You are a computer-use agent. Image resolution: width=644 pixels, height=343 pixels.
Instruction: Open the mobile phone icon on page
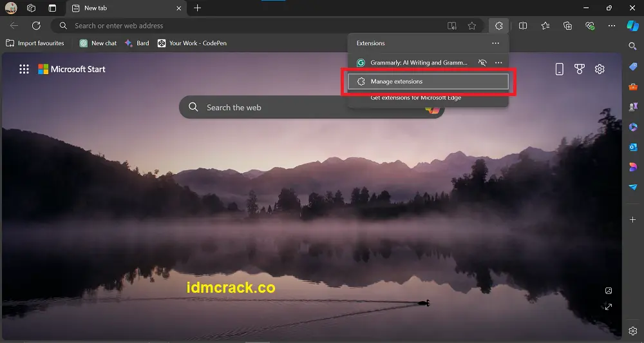coord(560,69)
